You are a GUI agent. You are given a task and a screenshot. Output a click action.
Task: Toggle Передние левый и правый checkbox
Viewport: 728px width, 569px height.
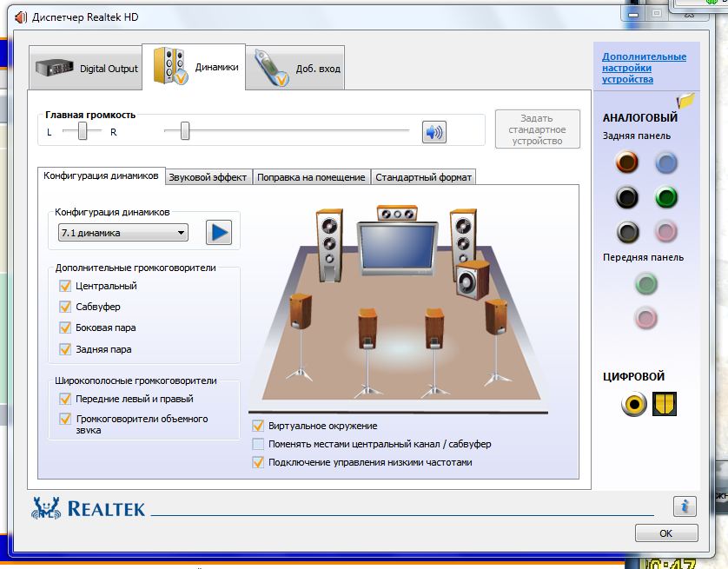click(65, 399)
